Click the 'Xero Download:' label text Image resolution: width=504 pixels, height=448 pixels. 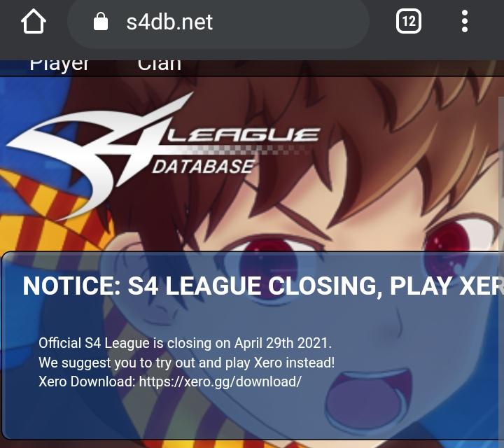click(87, 381)
